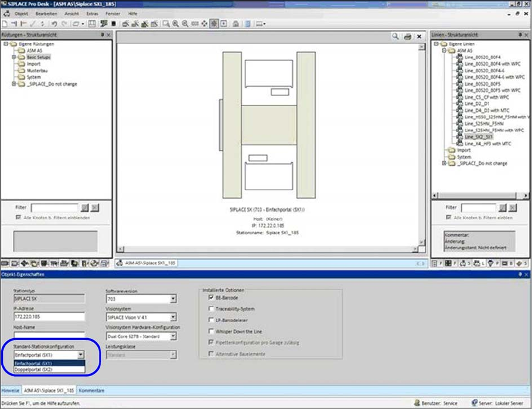Open the Softwareversion dropdown
Viewport: 532px width, 409px height.
(173, 299)
